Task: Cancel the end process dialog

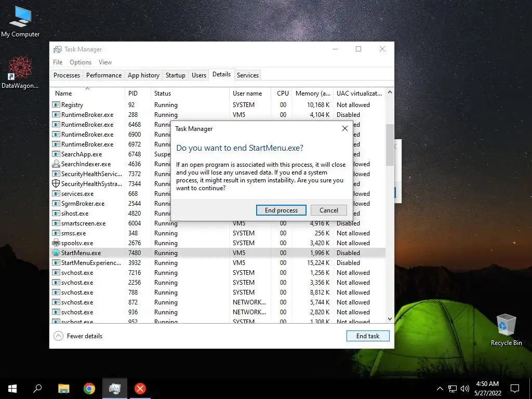Action: [x=328, y=210]
